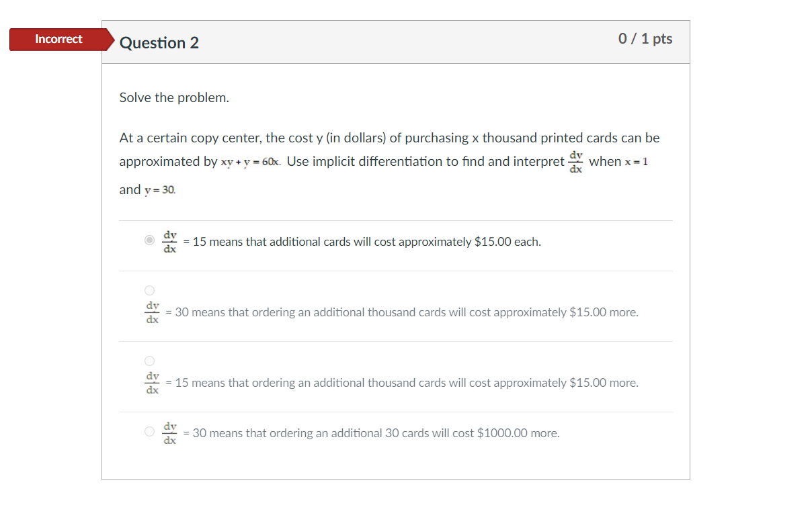Click the 0 / 1 pts score label
812x505 pixels.
645,38
